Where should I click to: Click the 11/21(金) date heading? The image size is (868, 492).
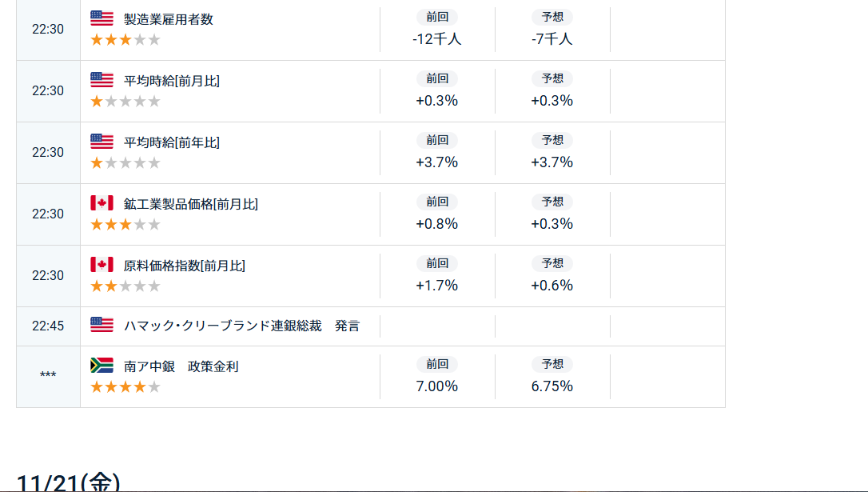point(69,483)
